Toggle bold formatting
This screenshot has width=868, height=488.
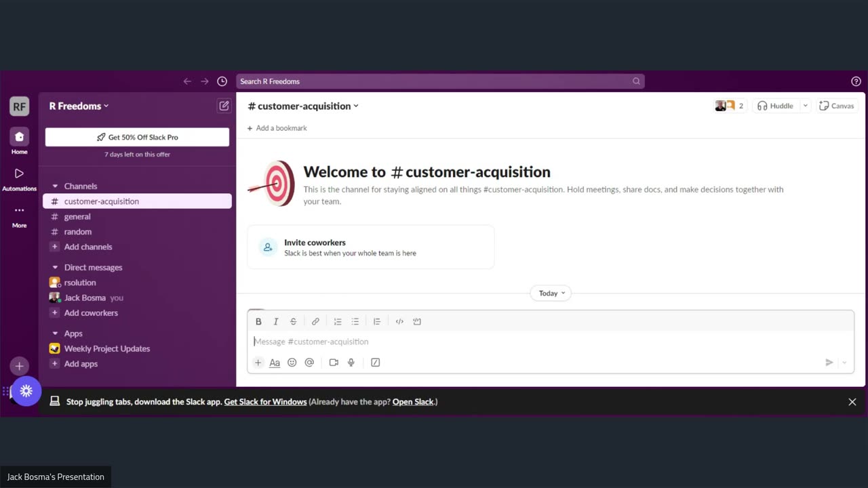point(258,321)
